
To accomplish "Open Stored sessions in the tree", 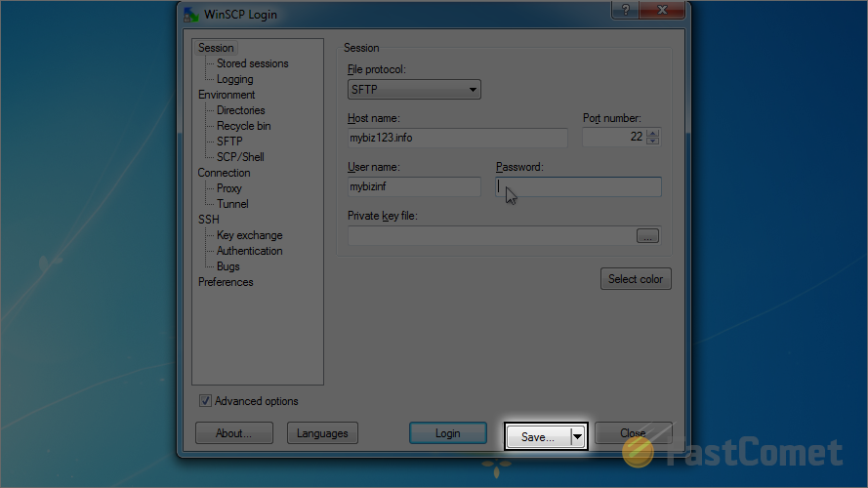I will 253,63.
